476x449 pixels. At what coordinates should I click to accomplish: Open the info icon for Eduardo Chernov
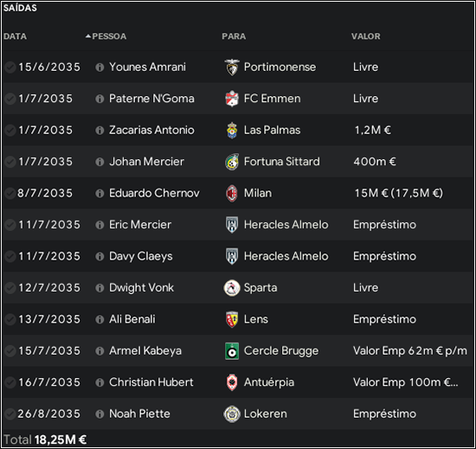[x=100, y=193]
